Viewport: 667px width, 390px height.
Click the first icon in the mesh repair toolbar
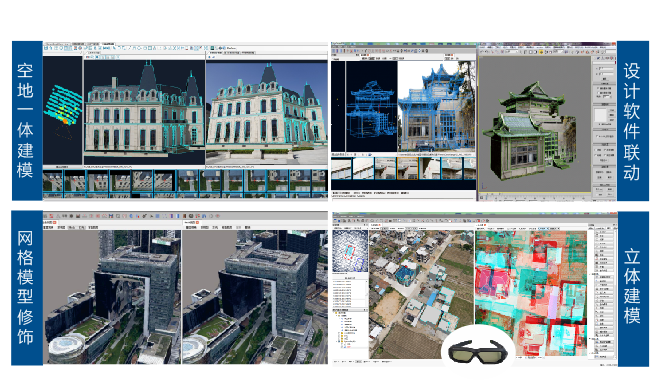pyautogui.click(x=46, y=216)
